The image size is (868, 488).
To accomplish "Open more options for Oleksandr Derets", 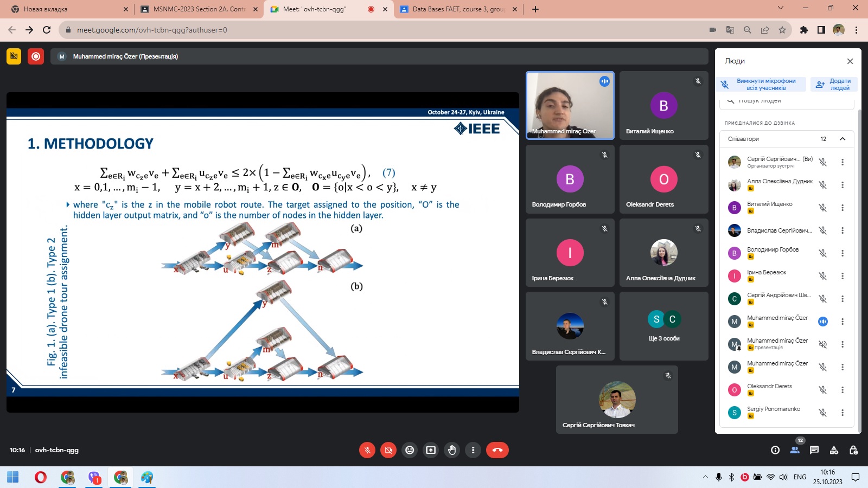I will [843, 390].
